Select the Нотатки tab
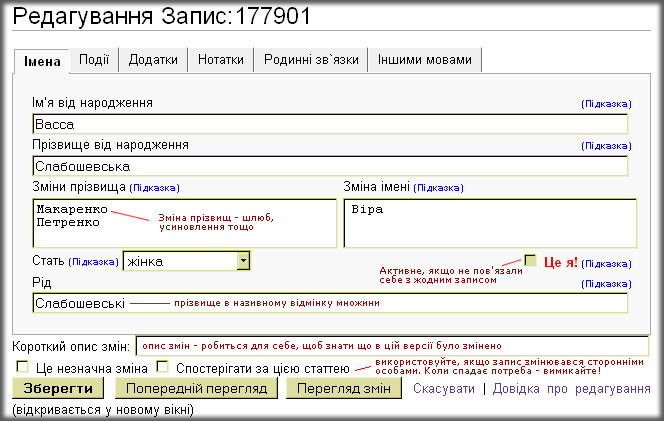This screenshot has height=421, width=664. coord(220,60)
